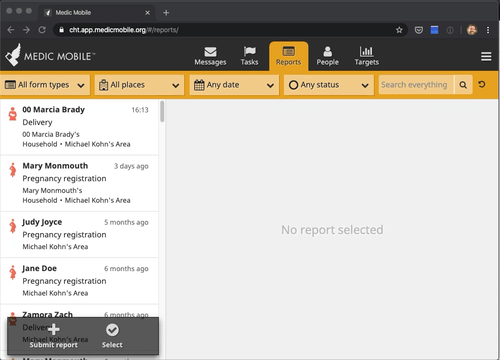Go forward in the browser
Image resolution: width=500 pixels, height=360 pixels.
[x=26, y=30]
